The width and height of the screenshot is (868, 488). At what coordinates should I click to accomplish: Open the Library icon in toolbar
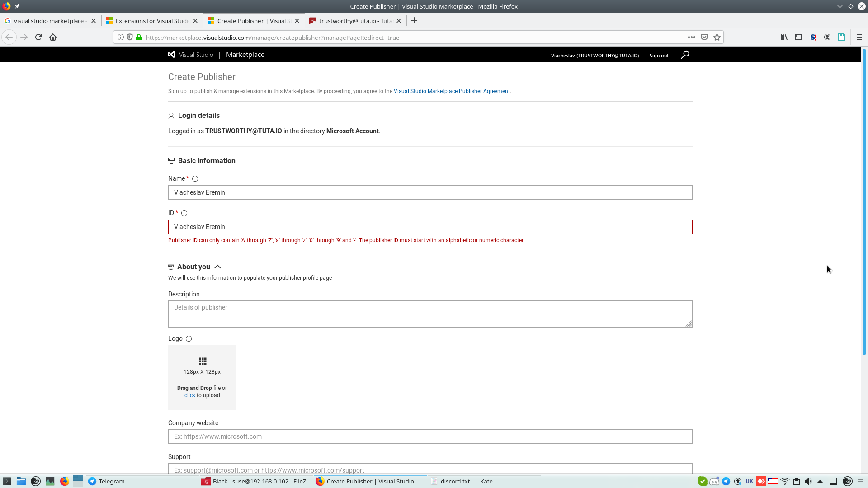click(x=783, y=37)
